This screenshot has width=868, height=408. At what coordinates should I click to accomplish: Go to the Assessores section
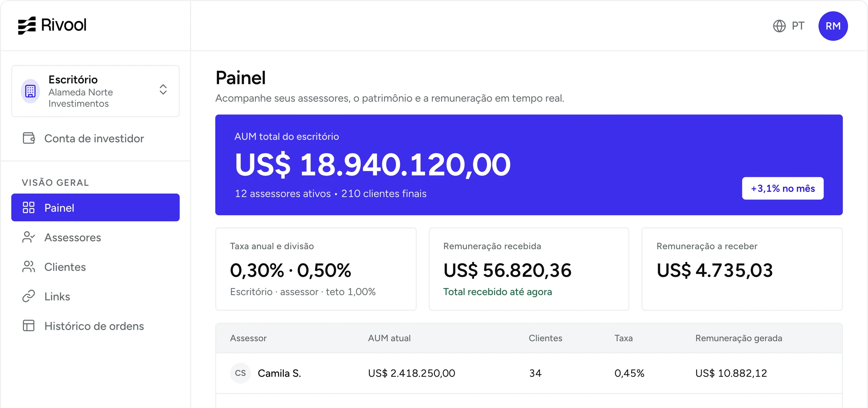pyautogui.click(x=96, y=237)
